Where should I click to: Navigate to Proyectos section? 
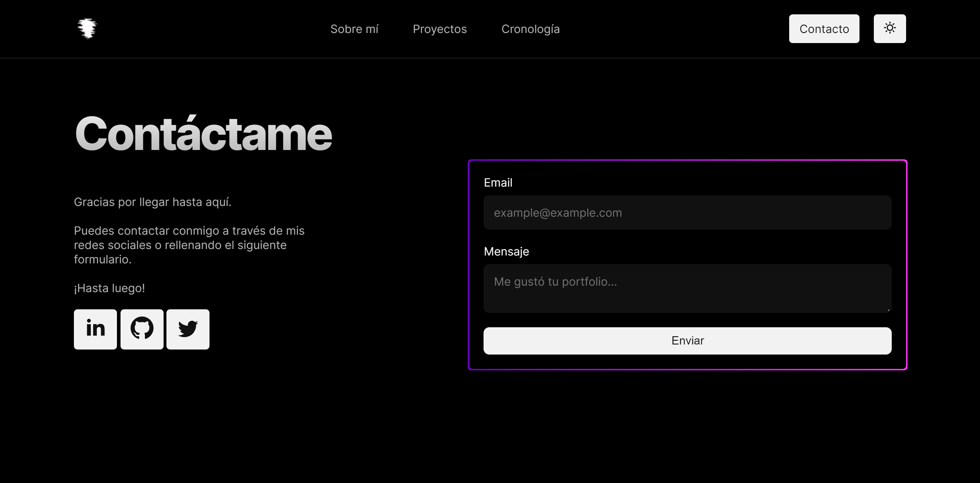[x=440, y=29]
